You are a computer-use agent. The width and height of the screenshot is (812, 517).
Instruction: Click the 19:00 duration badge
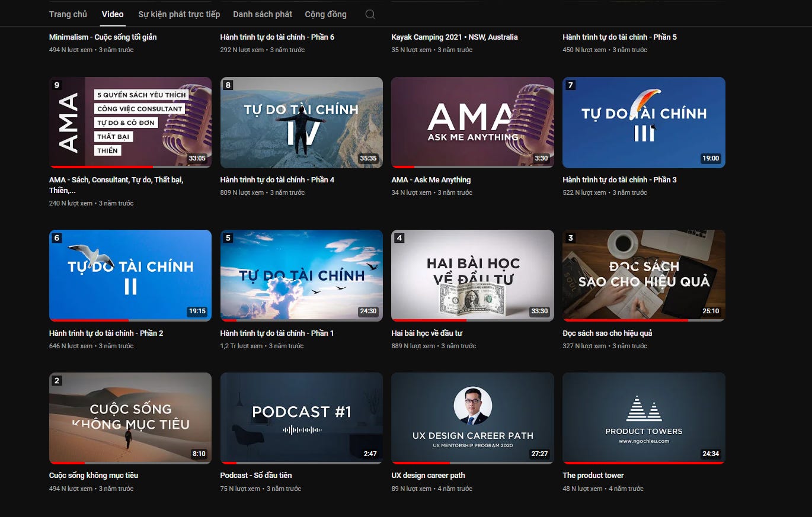click(711, 158)
